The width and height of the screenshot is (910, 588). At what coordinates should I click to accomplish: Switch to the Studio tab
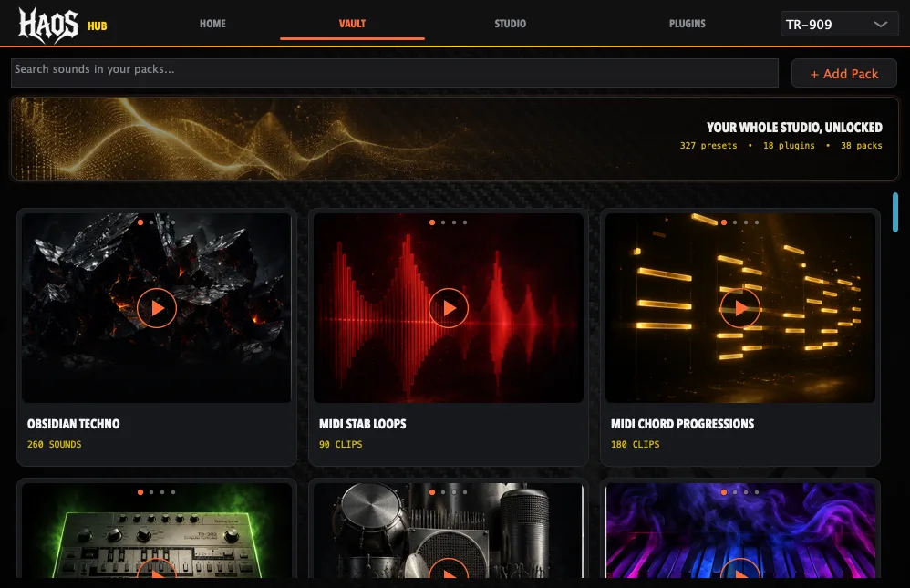click(x=510, y=24)
